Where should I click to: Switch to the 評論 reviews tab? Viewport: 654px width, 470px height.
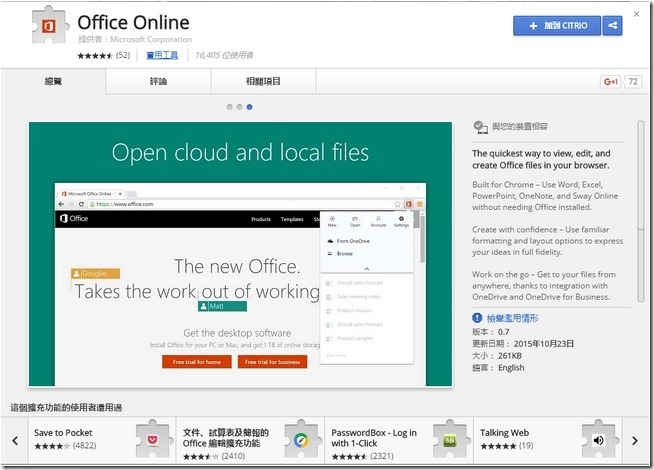pos(158,81)
